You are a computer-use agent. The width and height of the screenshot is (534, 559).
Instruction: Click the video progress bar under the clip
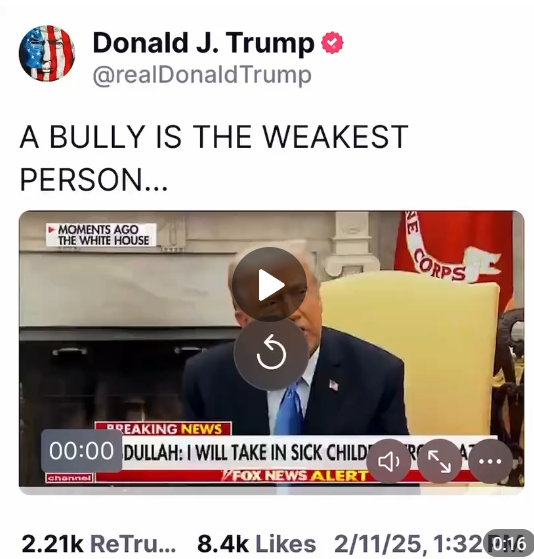[271, 491]
